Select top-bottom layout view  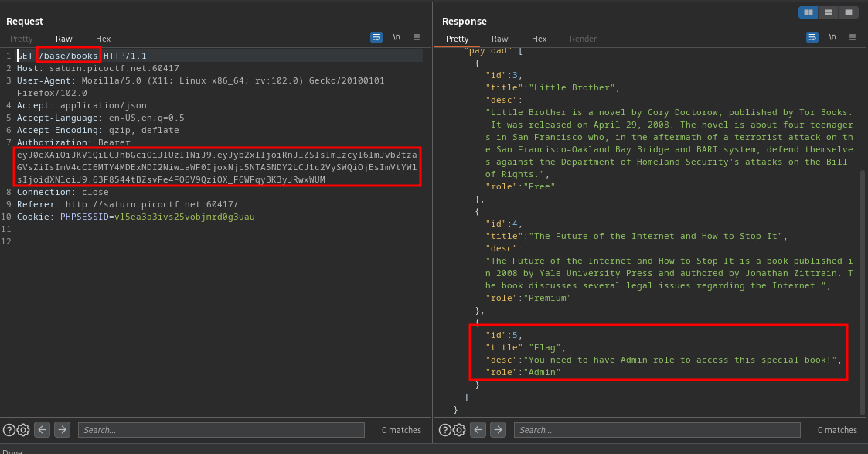(x=828, y=12)
